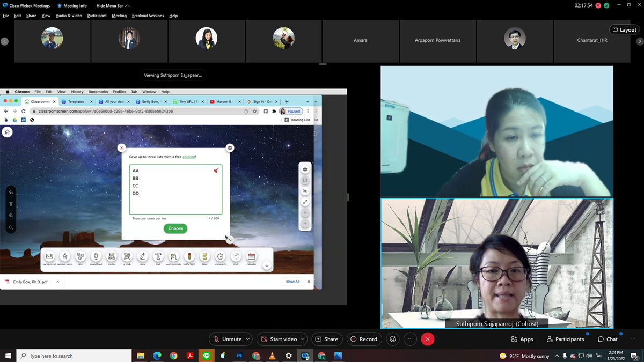This screenshot has height=362, width=644.
Task: Unmute the microphone
Action: point(227,339)
